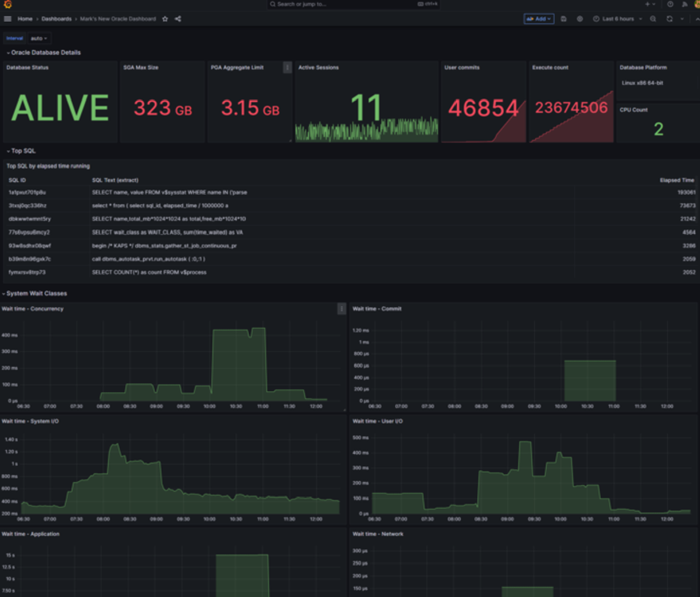Click the Active Sessions panel title
The height and width of the screenshot is (597, 700).
pos(318,68)
